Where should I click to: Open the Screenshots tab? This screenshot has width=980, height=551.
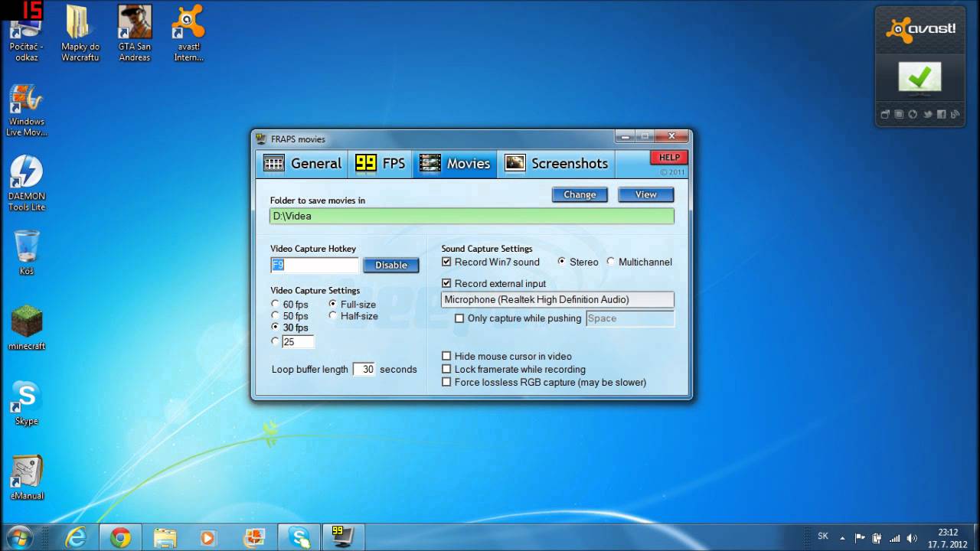(x=557, y=163)
